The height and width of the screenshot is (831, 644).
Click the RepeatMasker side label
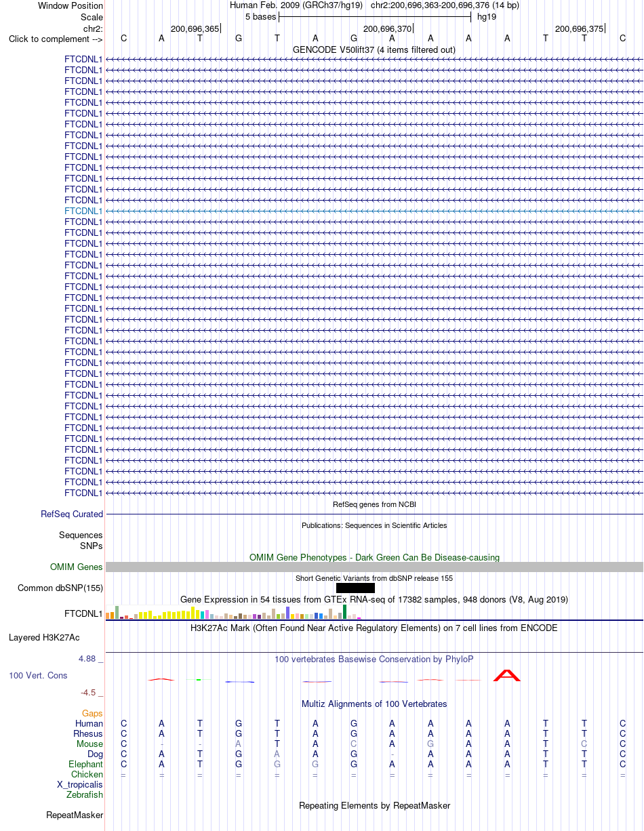(x=75, y=815)
